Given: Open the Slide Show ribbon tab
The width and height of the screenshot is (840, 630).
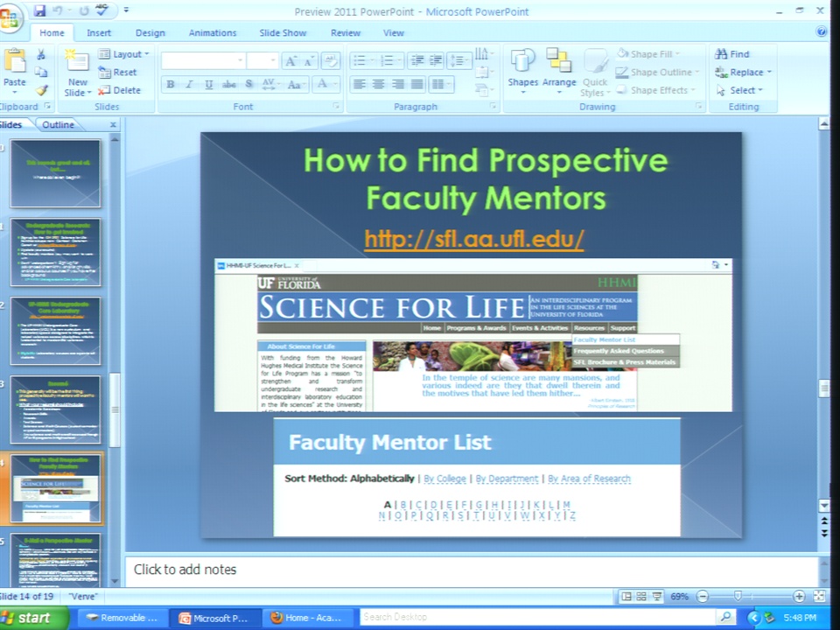Looking at the screenshot, I should click(283, 32).
